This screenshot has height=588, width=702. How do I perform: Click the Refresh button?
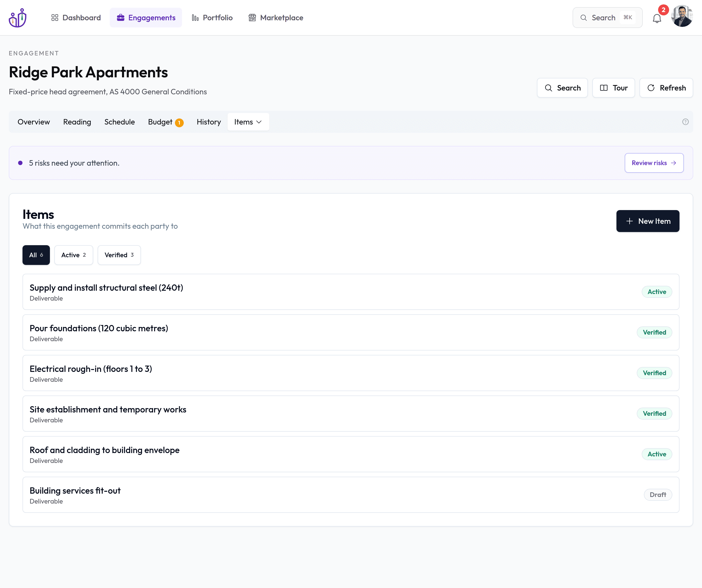tap(666, 88)
